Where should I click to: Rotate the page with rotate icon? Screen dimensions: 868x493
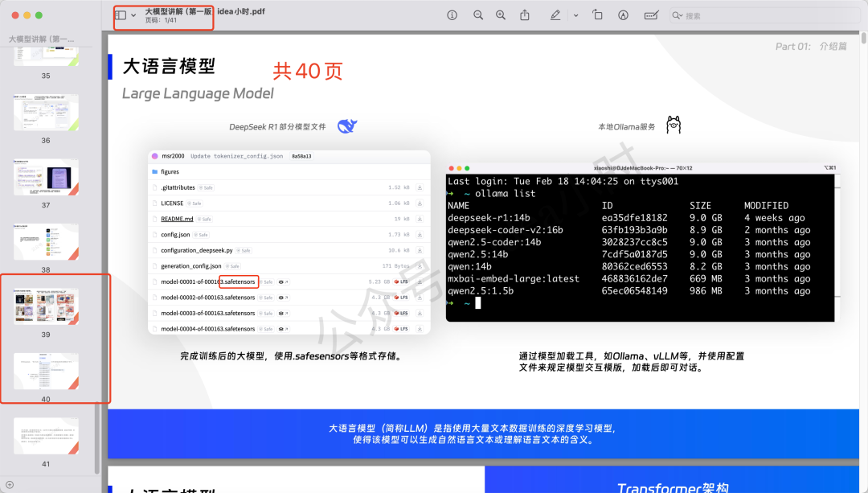[x=597, y=15]
